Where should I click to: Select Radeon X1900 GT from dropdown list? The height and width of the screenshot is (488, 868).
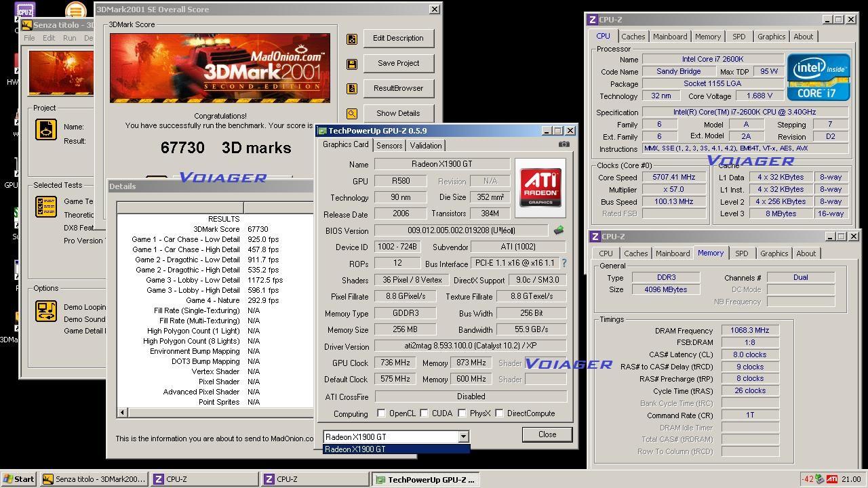[397, 449]
